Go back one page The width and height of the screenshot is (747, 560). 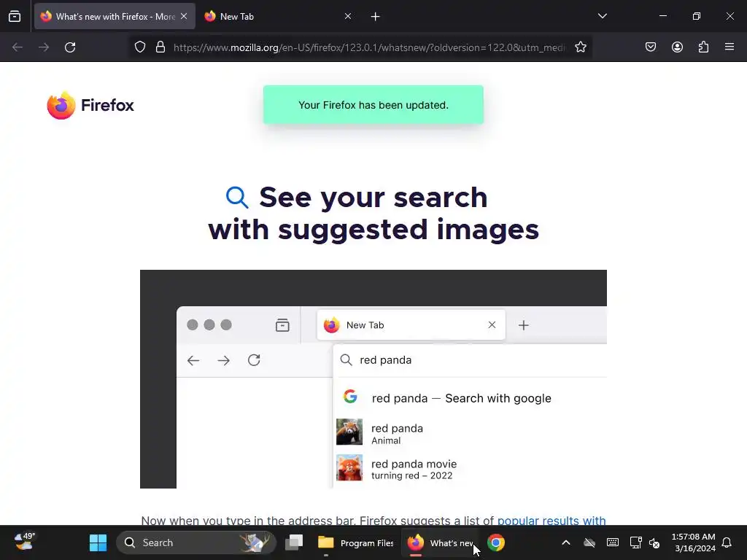(18, 47)
